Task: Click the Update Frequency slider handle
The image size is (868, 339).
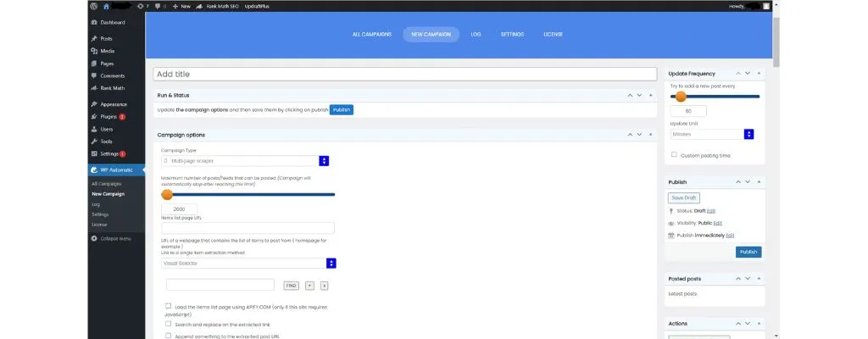Action: (x=681, y=97)
